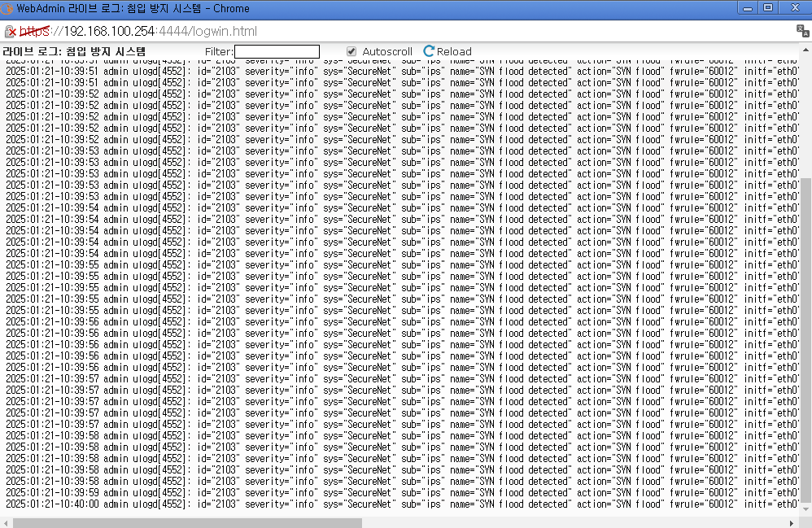Minimize the WebAdmin live log window
Screen dimensions: 812x528
pyautogui.click(x=747, y=8)
